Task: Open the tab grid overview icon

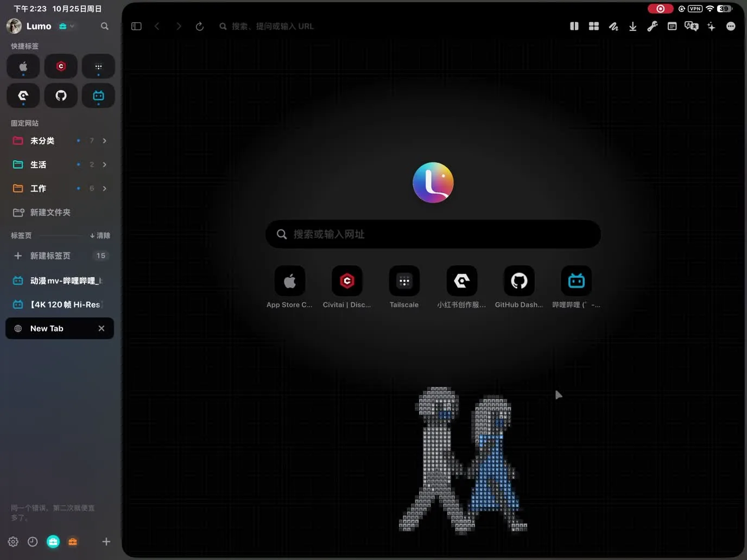Action: coord(594,26)
